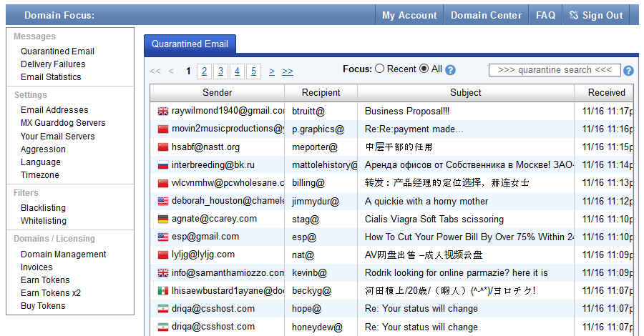Click the German flag beside agnate@ccarey.com

(x=162, y=219)
